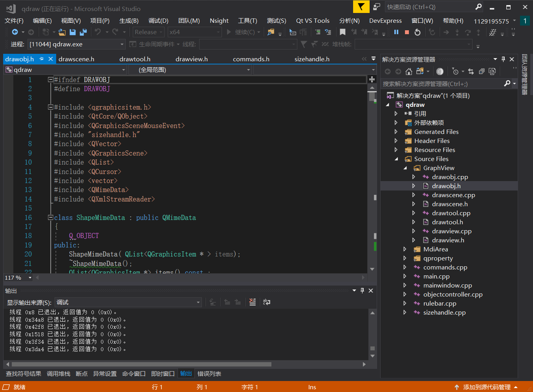Open the Qt VS Tools menu
The height and width of the screenshot is (392, 533).
point(313,21)
